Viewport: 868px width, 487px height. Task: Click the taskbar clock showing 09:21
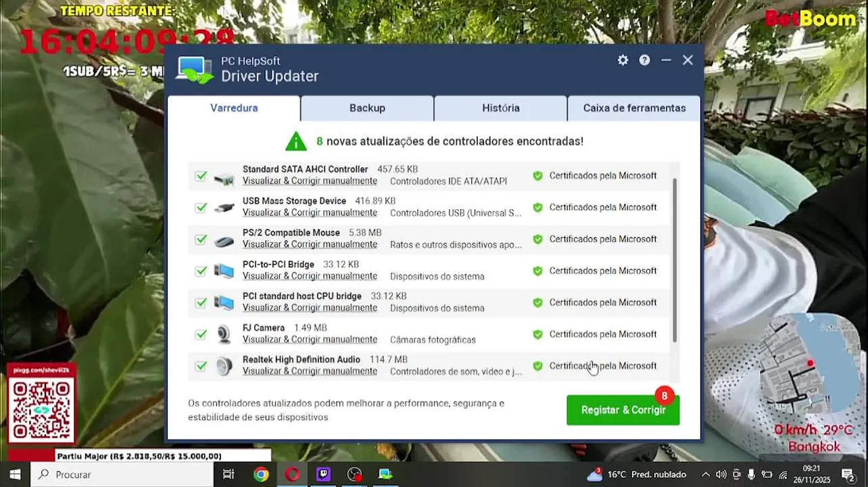point(811,474)
